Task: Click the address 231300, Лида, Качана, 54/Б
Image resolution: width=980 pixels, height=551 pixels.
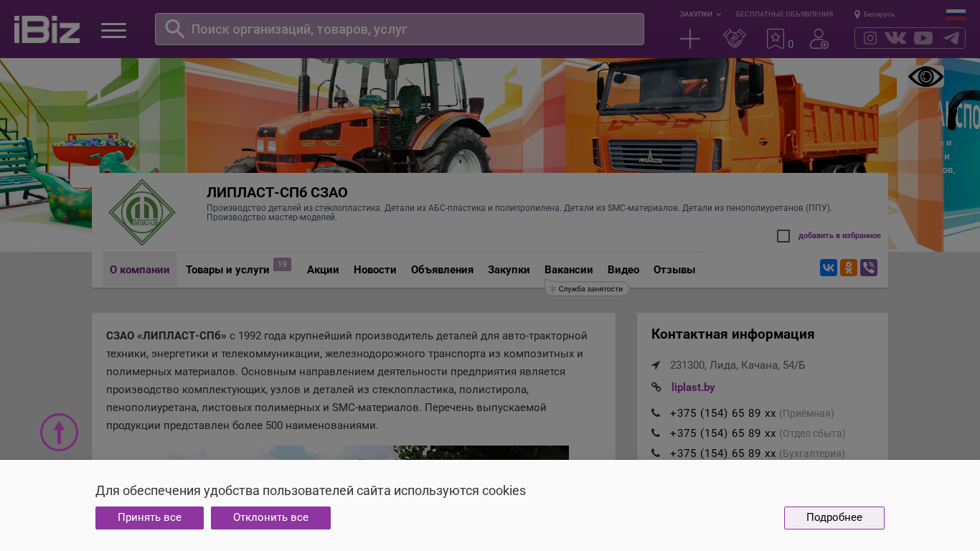Action: coord(738,365)
